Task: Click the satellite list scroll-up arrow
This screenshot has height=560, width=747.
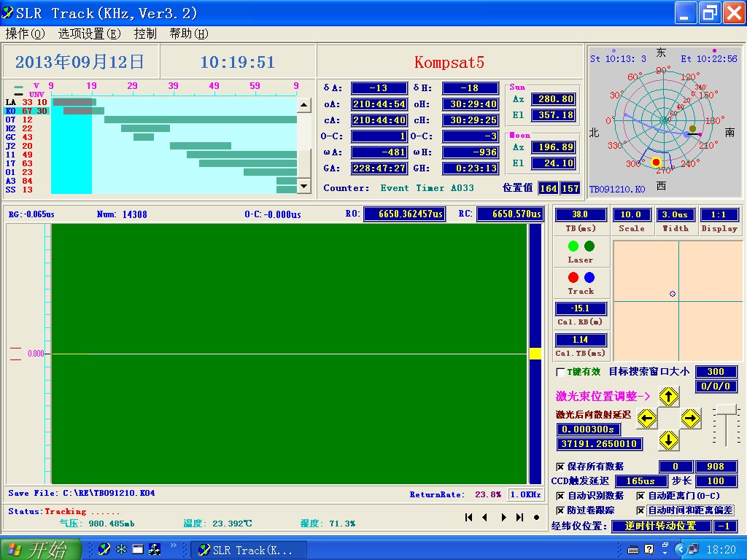Action: (304, 105)
